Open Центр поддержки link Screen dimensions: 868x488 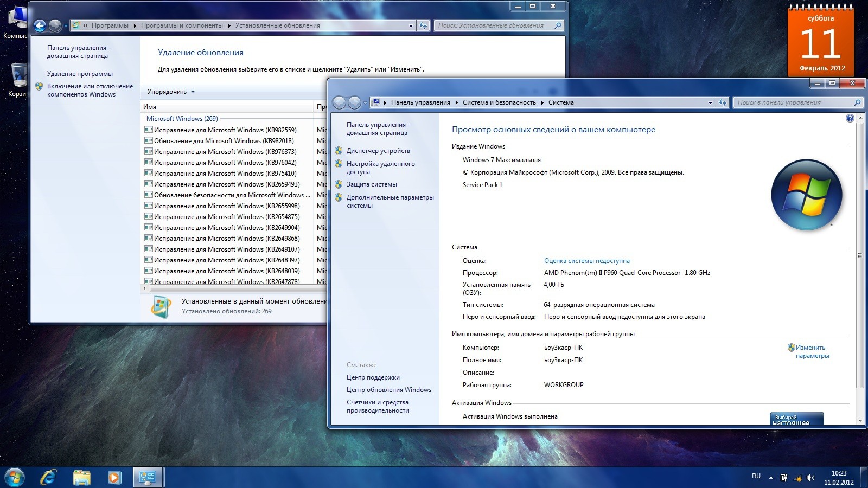click(x=373, y=377)
